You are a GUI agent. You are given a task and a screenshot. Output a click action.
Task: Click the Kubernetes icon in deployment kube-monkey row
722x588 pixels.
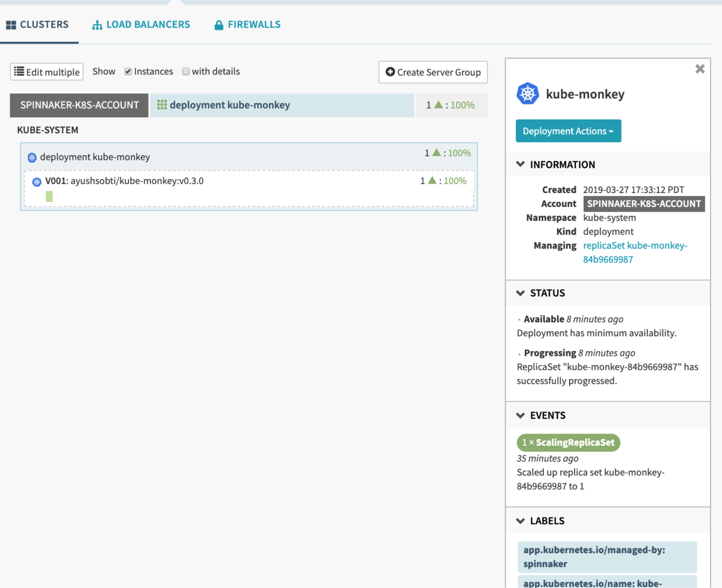(32, 158)
